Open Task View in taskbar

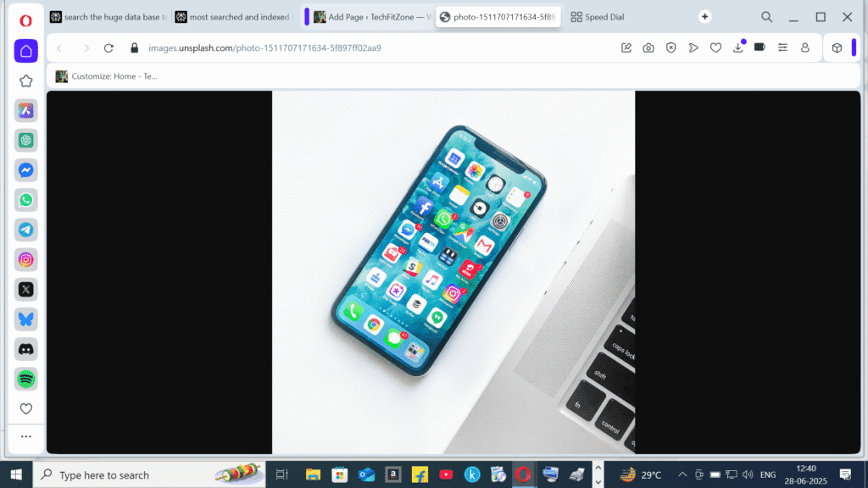pos(282,474)
